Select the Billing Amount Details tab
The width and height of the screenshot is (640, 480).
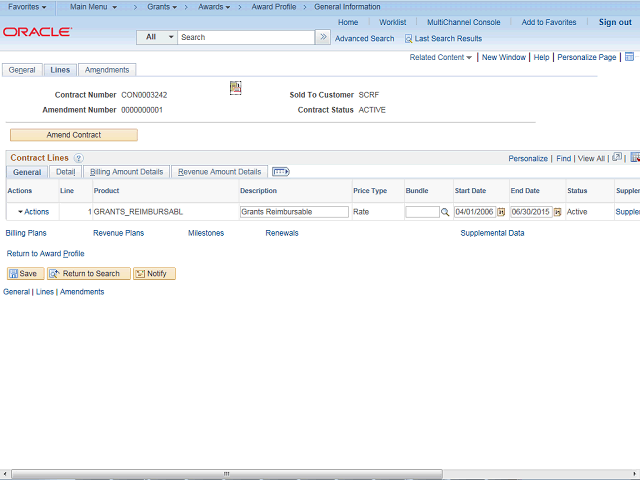(127, 172)
